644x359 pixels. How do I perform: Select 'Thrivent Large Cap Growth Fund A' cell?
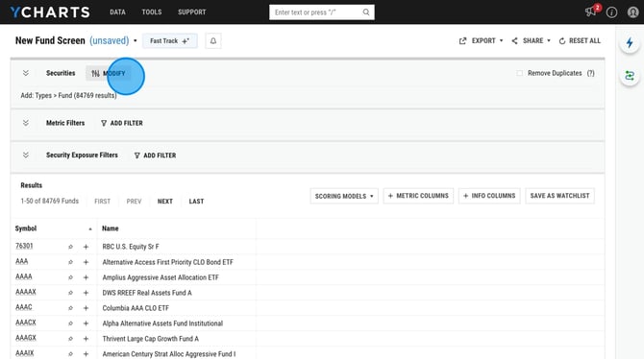[150, 339]
